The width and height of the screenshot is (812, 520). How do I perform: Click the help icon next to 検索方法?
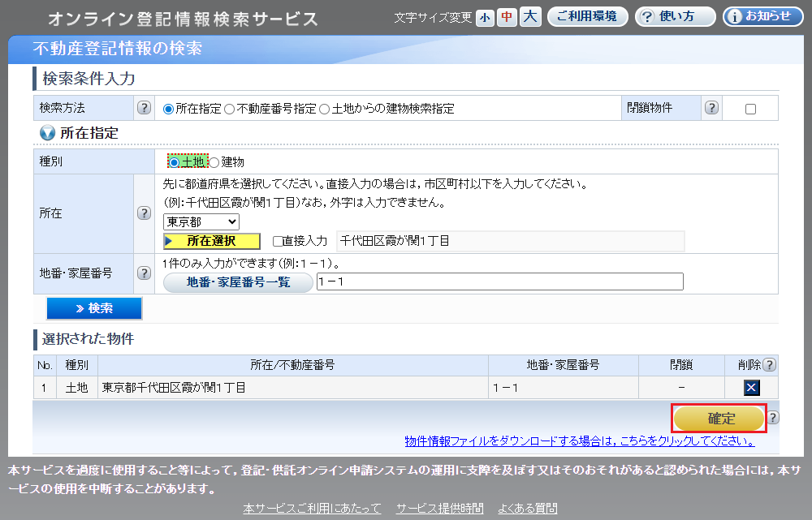144,108
